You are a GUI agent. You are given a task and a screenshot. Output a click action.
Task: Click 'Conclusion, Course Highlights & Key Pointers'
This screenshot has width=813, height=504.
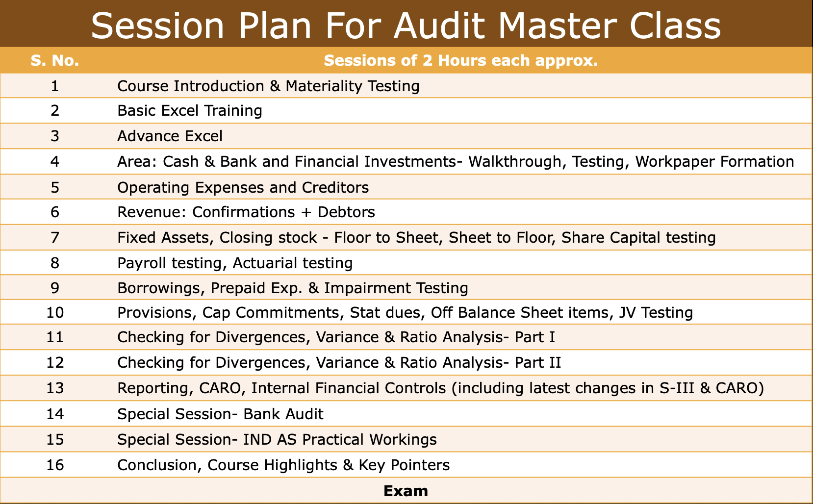pyautogui.click(x=283, y=465)
